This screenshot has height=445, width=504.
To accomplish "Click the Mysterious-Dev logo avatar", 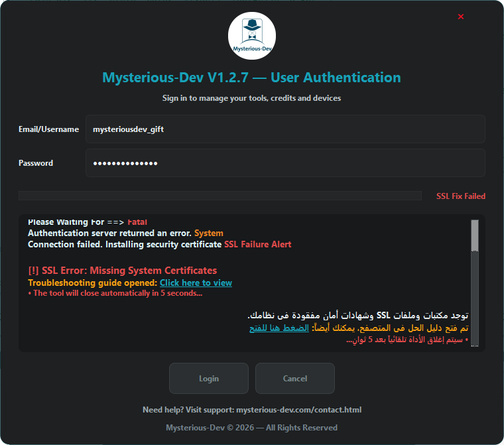I will click(x=252, y=36).
